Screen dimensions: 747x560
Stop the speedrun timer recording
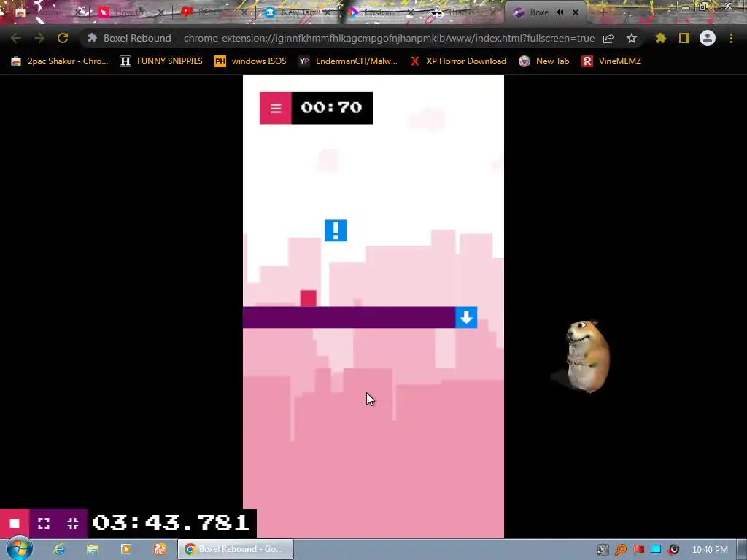coord(15,524)
